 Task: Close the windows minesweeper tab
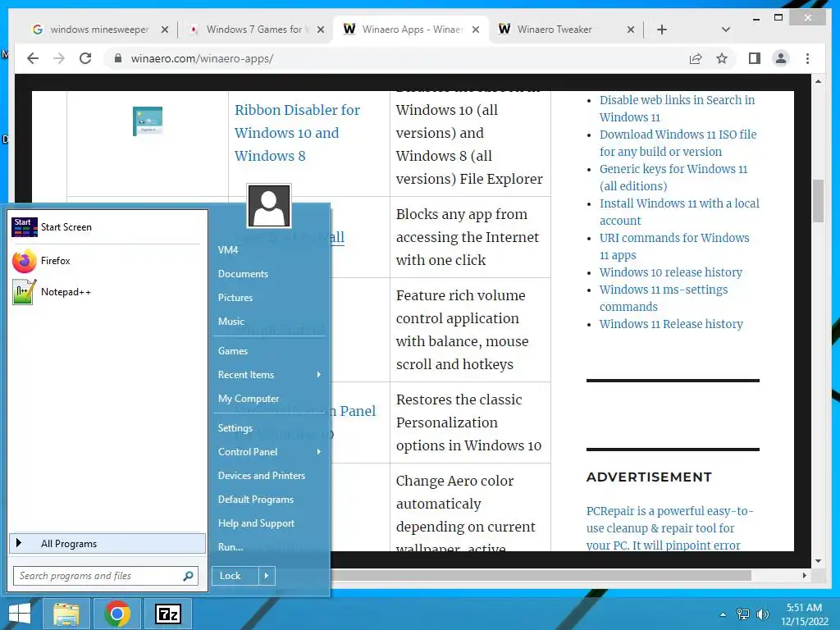tap(165, 30)
